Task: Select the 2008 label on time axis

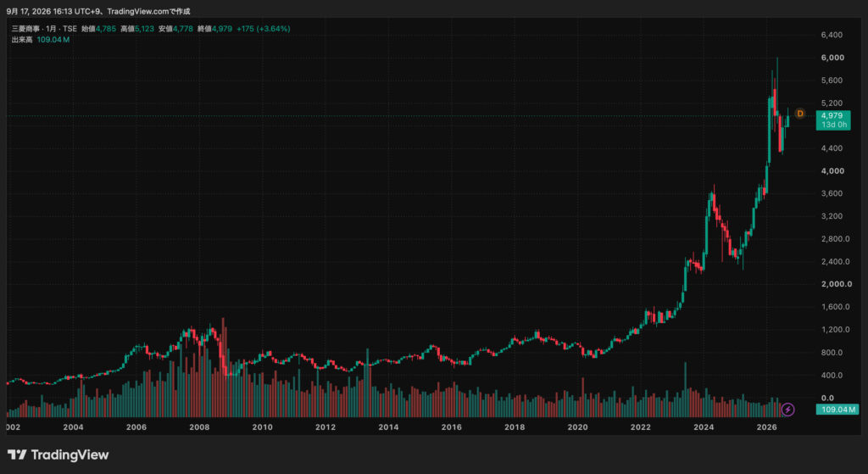Action: [198, 427]
